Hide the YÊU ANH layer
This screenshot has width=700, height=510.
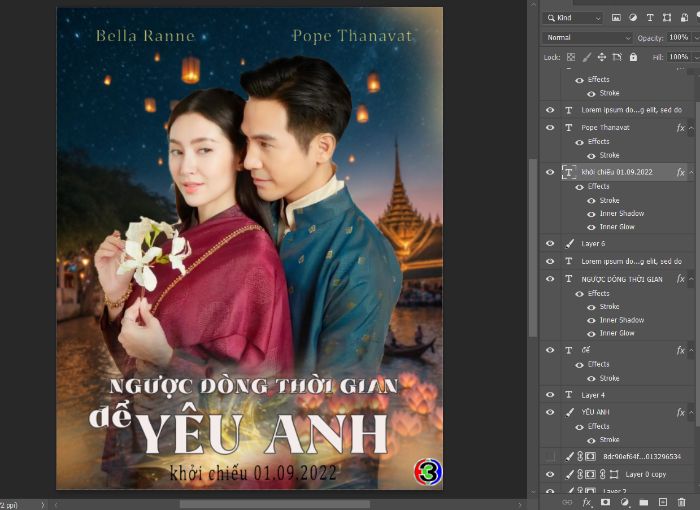(550, 412)
